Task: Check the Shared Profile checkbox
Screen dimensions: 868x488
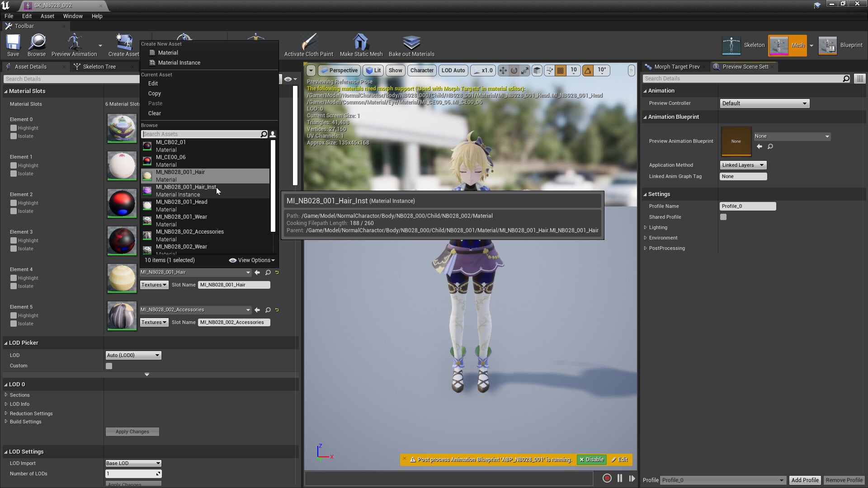Action: pos(723,217)
